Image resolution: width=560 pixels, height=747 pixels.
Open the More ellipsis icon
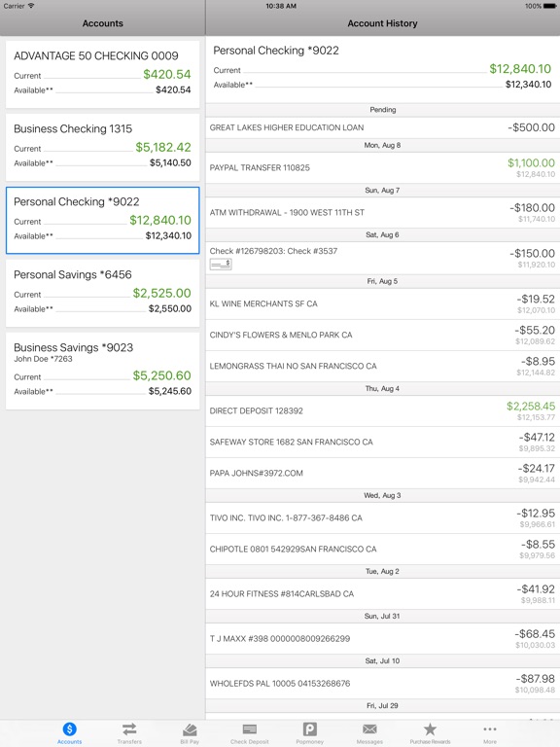(x=490, y=729)
